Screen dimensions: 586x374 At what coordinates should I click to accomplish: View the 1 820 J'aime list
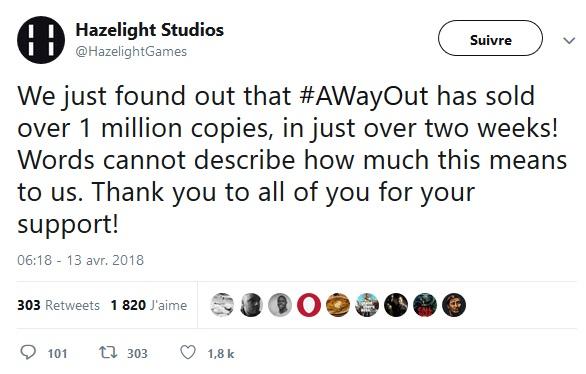(149, 305)
